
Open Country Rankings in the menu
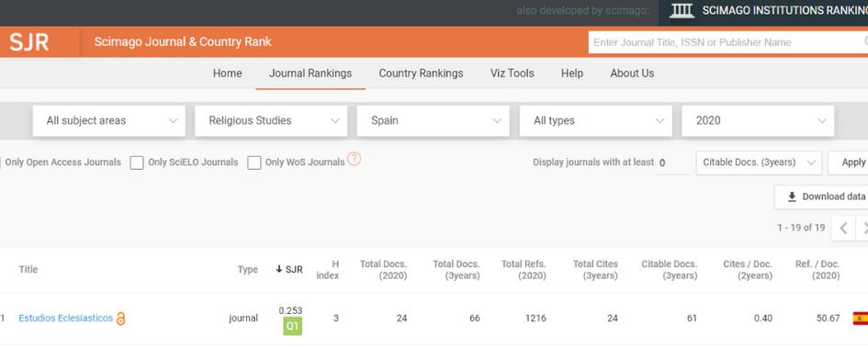point(422,73)
